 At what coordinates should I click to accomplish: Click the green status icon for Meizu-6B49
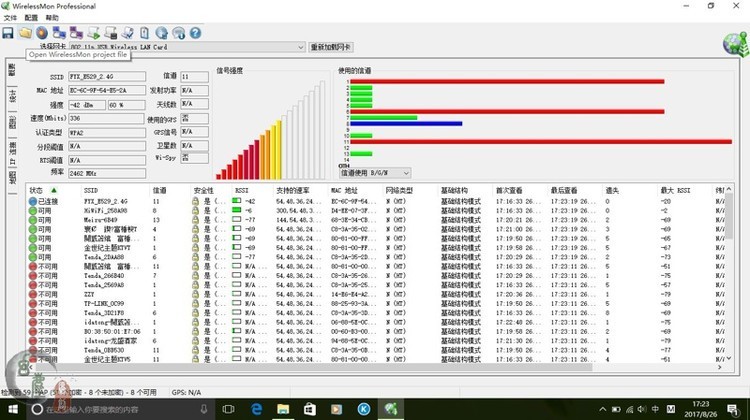pos(33,220)
